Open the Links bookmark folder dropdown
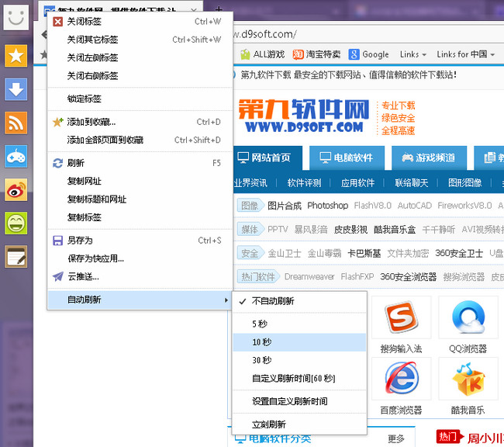This screenshot has height=447, width=504. (413, 54)
